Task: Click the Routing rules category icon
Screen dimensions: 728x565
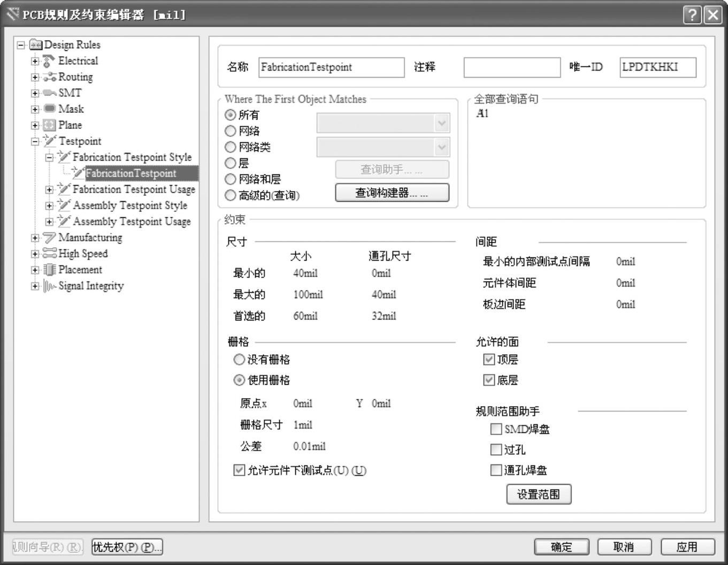Action: 49,77
